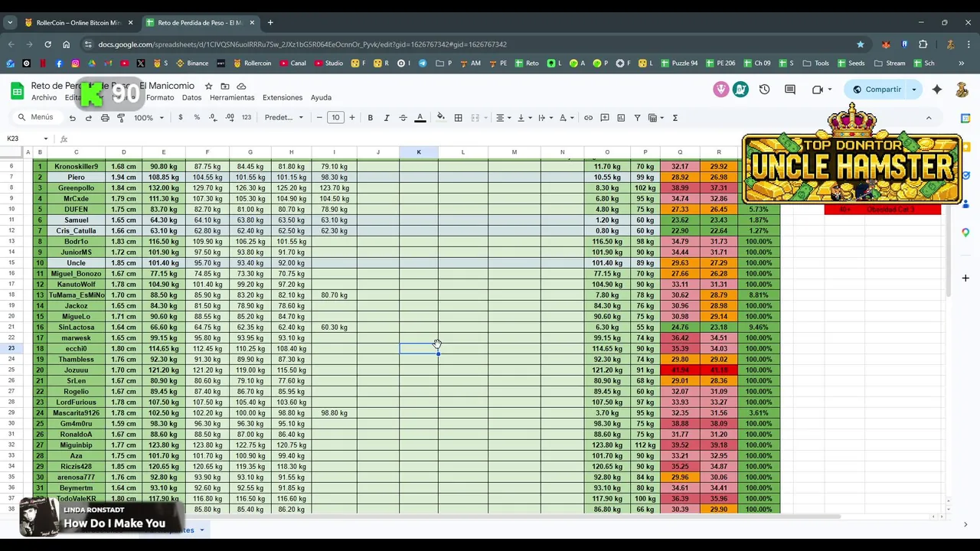
Task: Insert a link with chain icon
Action: pos(588,118)
